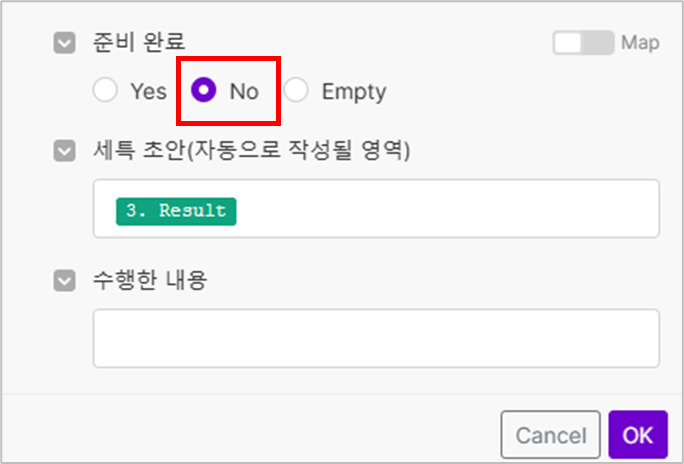Image resolution: width=684 pixels, height=464 pixels.
Task: Click the Map label text
Action: coord(640,43)
